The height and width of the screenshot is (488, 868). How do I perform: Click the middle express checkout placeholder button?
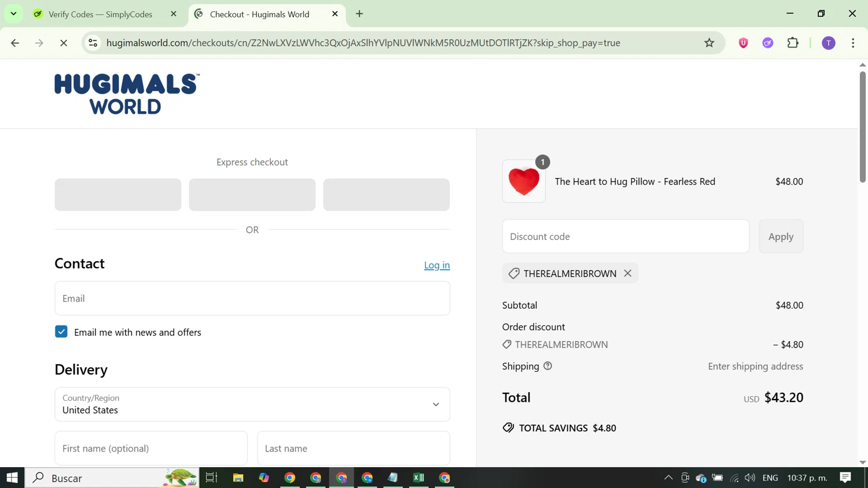pos(252,195)
